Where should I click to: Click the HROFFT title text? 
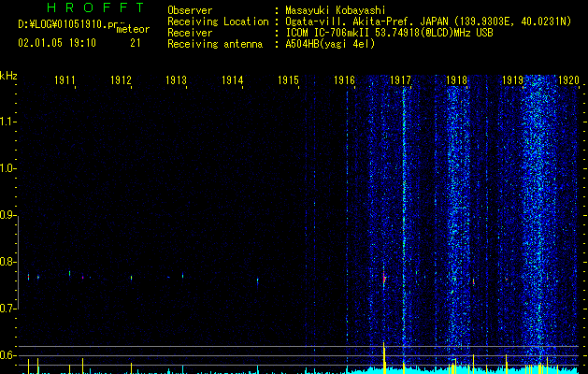96,7
